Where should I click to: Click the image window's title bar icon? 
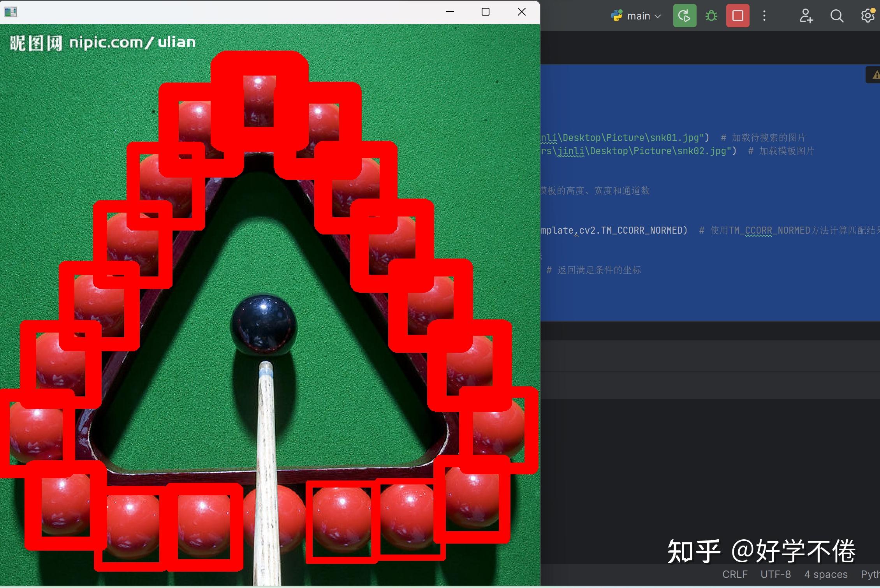tap(11, 12)
